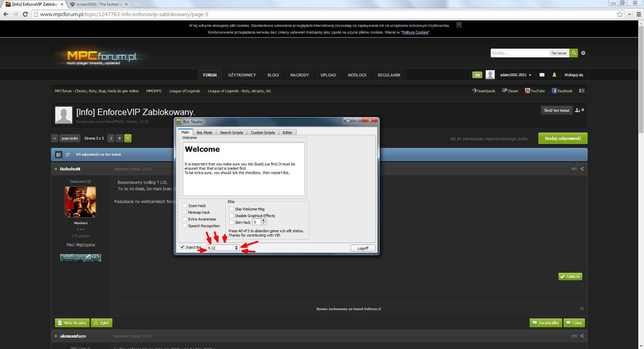Click the green search magnifier button
Viewport: 644px width, 349px height.
pyautogui.click(x=574, y=53)
